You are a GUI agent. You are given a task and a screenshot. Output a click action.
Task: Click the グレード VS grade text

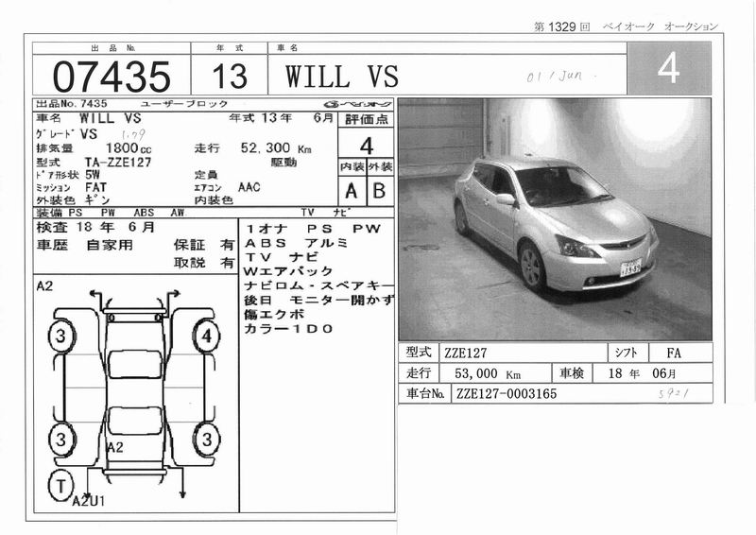pyautogui.click(x=66, y=134)
